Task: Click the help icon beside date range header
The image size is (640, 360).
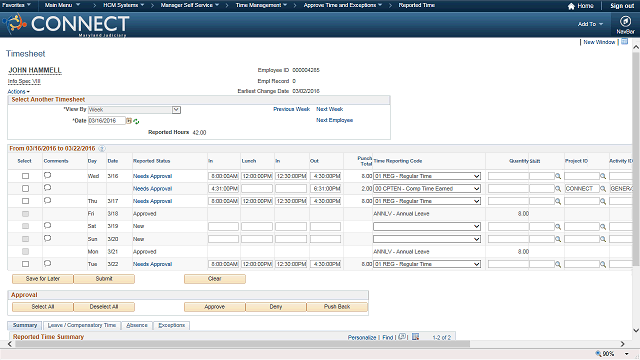Action: [x=102, y=149]
